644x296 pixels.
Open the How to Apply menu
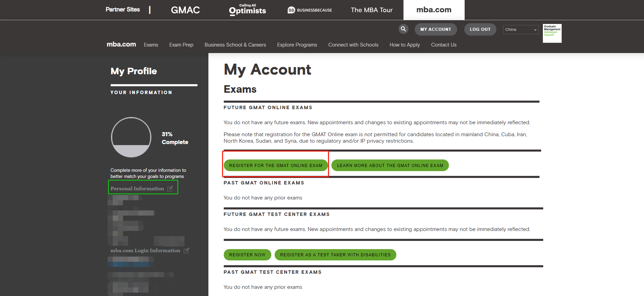pos(405,45)
